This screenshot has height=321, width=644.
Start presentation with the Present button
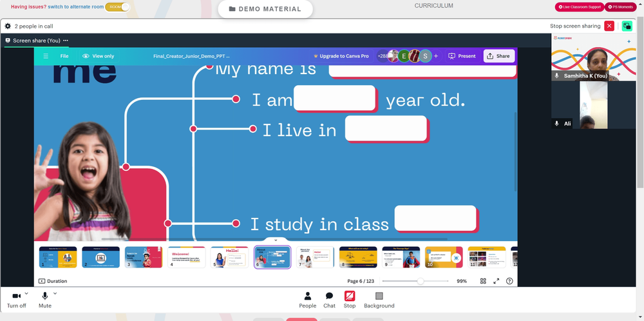(462, 56)
